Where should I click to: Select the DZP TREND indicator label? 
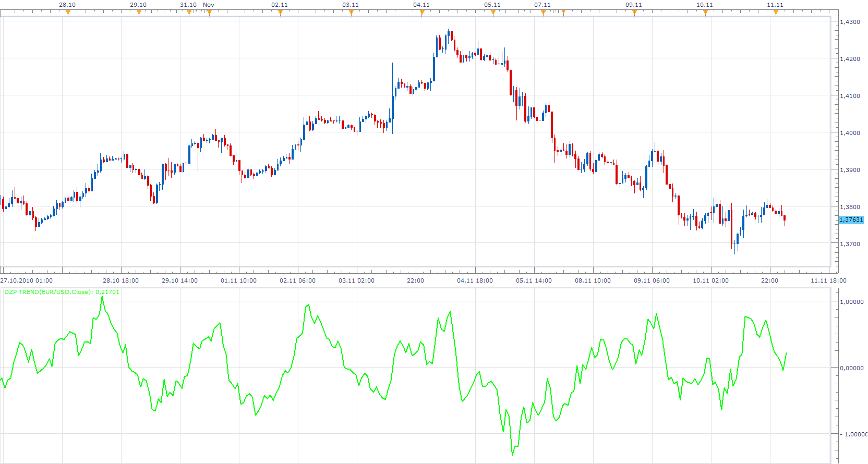pyautogui.click(x=62, y=292)
